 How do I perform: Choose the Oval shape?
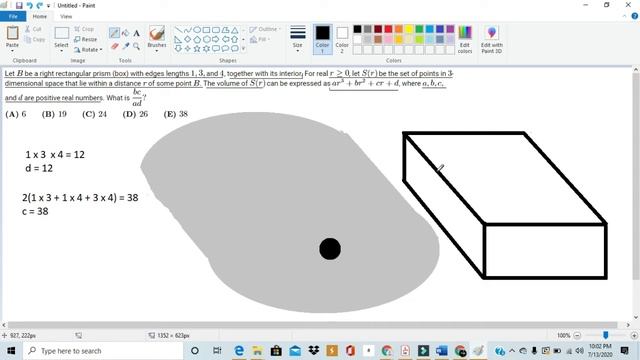pyautogui.click(x=197, y=30)
